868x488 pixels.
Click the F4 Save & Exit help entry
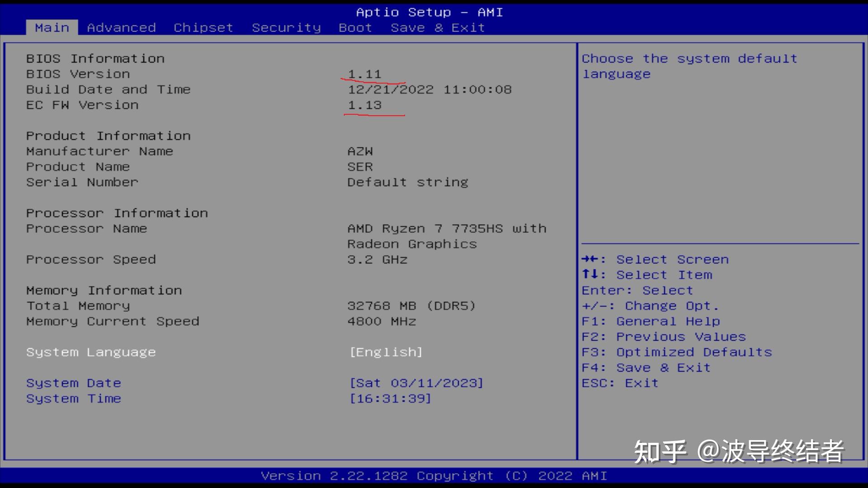646,367
